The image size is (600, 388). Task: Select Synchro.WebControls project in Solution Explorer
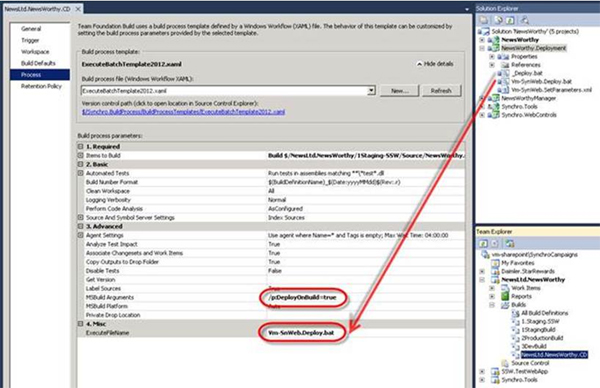[x=529, y=115]
